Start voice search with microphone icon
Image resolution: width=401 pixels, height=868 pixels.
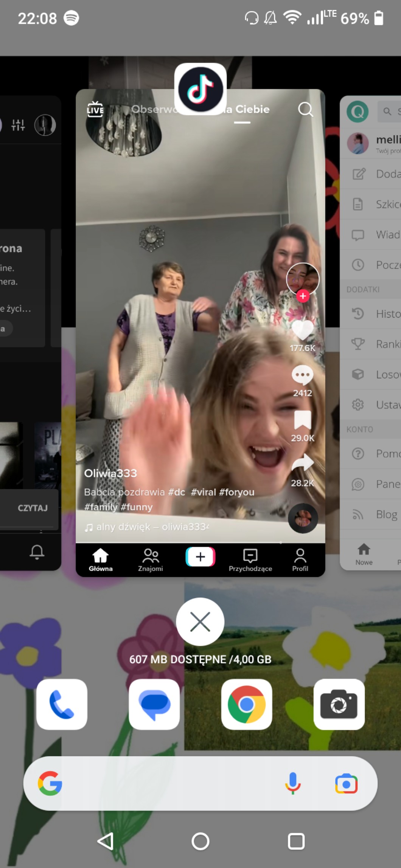(293, 784)
